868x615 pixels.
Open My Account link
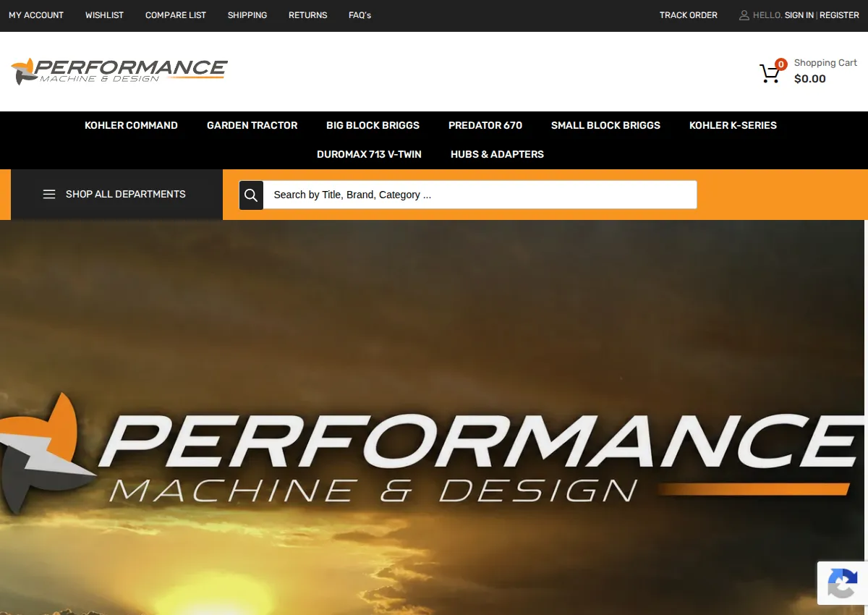[36, 15]
